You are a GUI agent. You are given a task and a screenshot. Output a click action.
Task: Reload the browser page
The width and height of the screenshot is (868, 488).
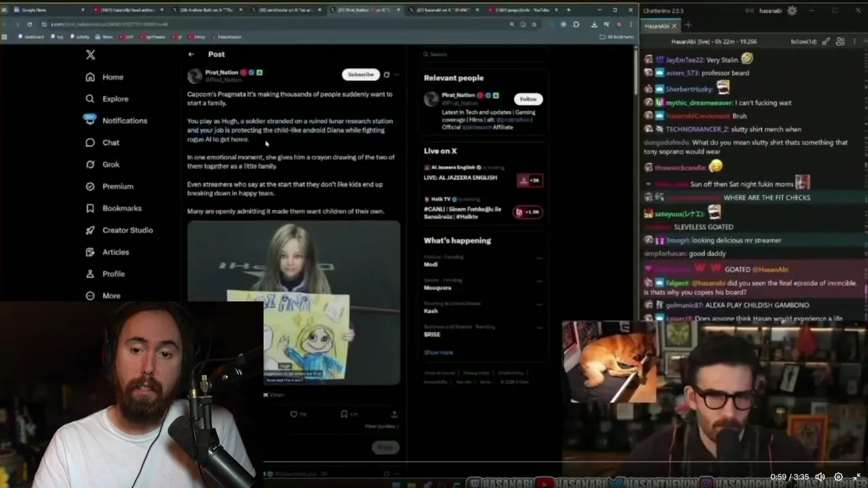tap(29, 24)
